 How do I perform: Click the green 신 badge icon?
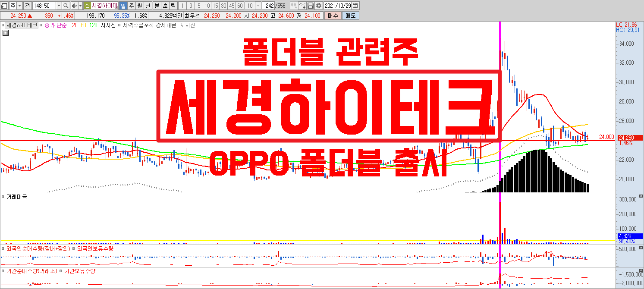(x=87, y=6)
